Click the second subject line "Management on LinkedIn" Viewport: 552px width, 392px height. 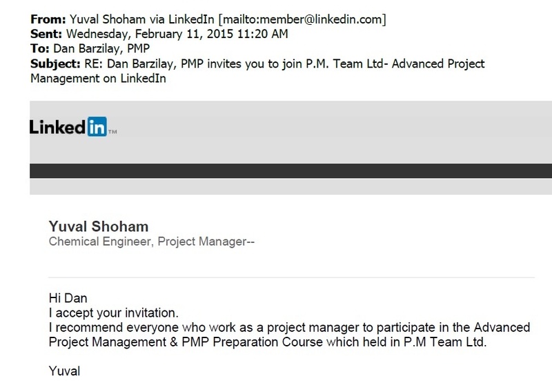point(98,78)
